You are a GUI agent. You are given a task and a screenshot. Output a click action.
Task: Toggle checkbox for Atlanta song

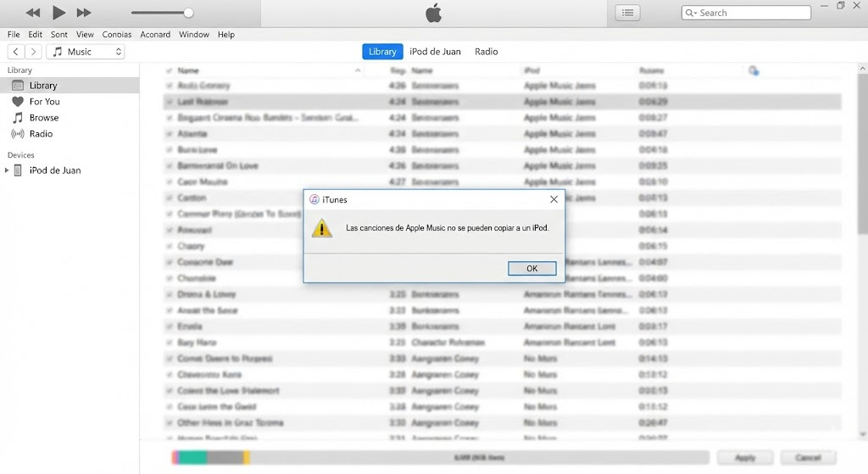click(x=169, y=133)
